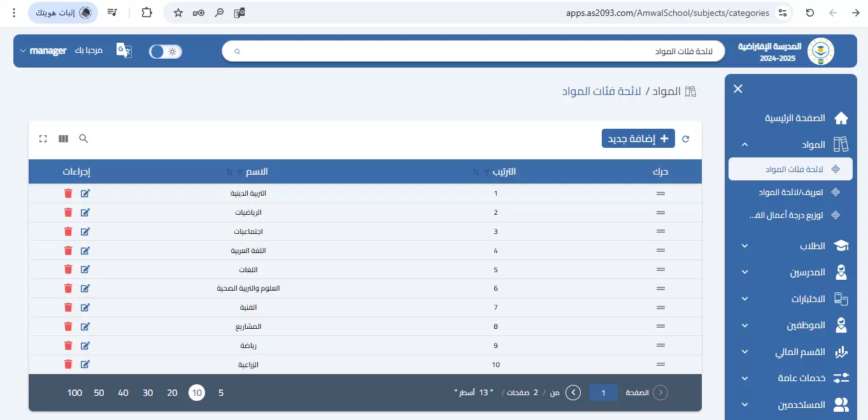The height and width of the screenshot is (420, 868).
Task: Click the table refresh icon
Action: pos(686,139)
